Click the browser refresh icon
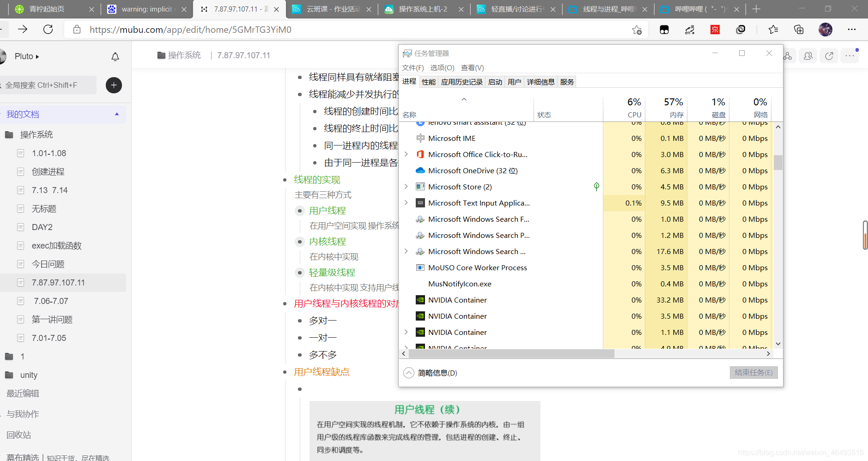Viewport: 868px width, 461px height. (48, 30)
